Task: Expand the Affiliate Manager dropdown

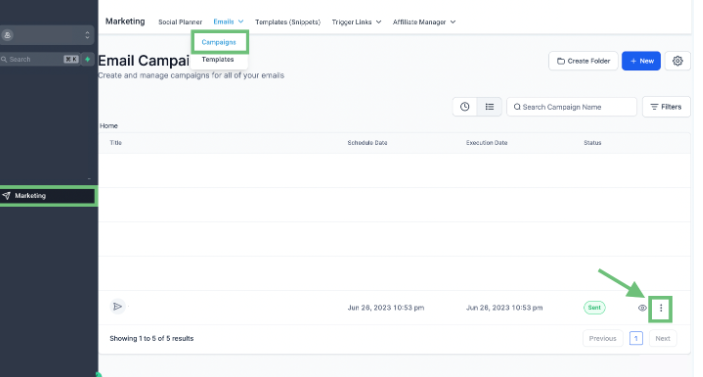Action: (424, 22)
